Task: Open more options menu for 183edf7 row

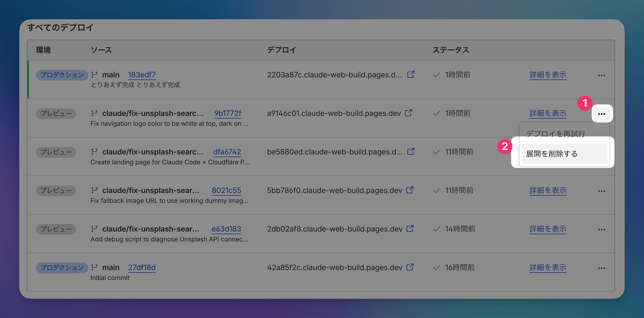Action: 601,75
